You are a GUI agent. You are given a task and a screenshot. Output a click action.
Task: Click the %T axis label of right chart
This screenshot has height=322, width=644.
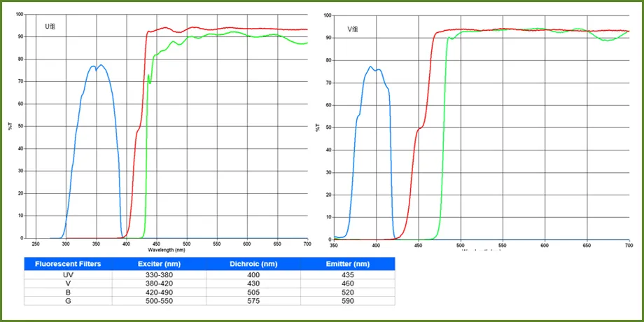(319, 127)
